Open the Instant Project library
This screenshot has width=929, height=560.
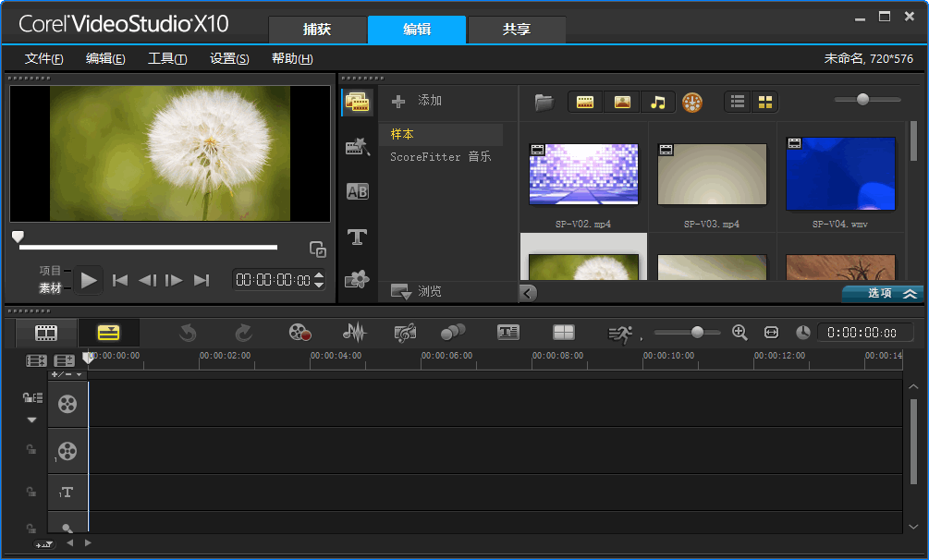357,146
